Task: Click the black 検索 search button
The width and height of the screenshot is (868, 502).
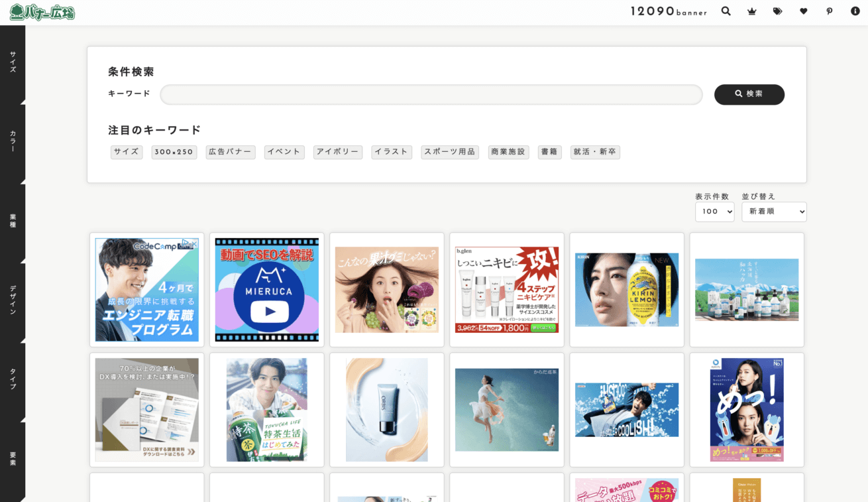Action: click(x=749, y=94)
